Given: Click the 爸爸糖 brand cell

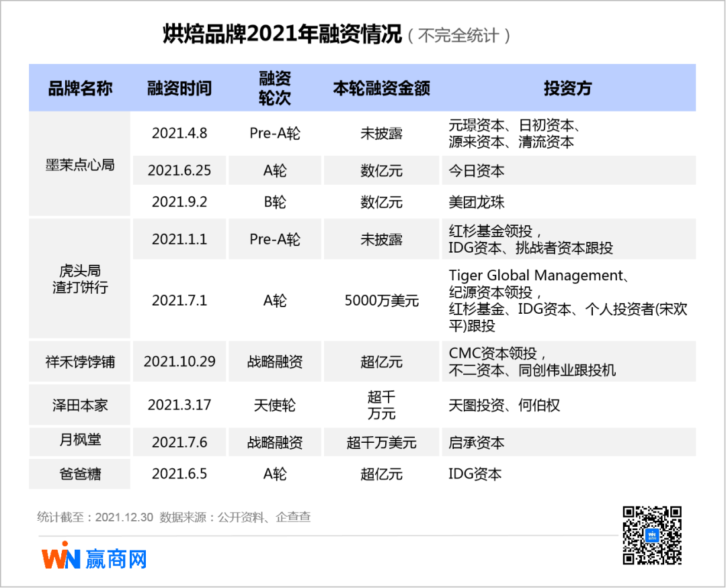Looking at the screenshot, I should [x=80, y=474].
